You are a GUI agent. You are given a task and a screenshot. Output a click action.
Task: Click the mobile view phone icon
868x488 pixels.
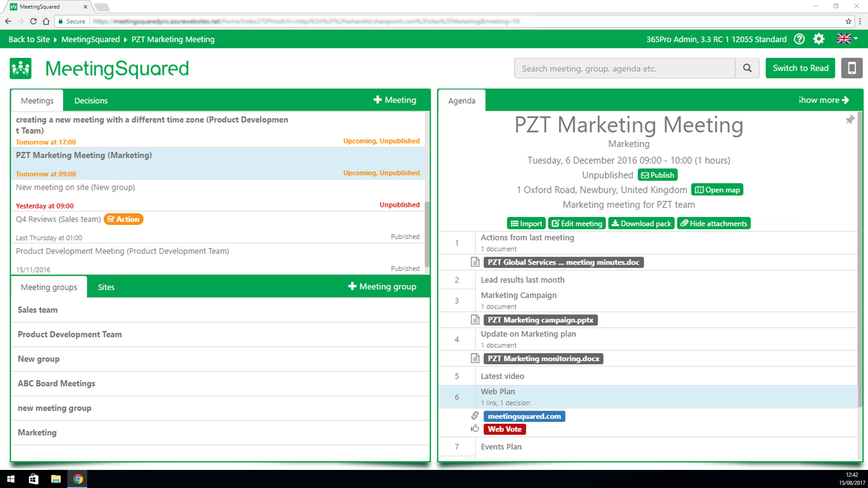(x=852, y=68)
